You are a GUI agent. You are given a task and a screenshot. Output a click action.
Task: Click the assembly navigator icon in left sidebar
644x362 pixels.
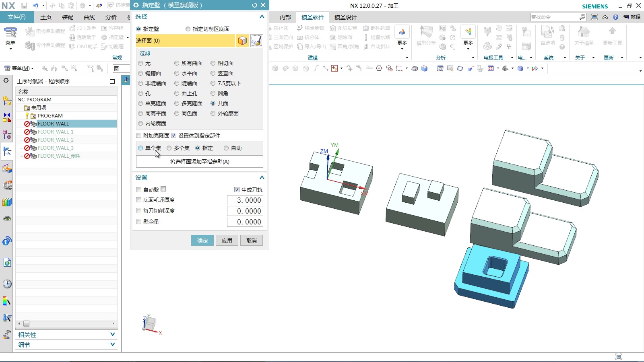7,100
